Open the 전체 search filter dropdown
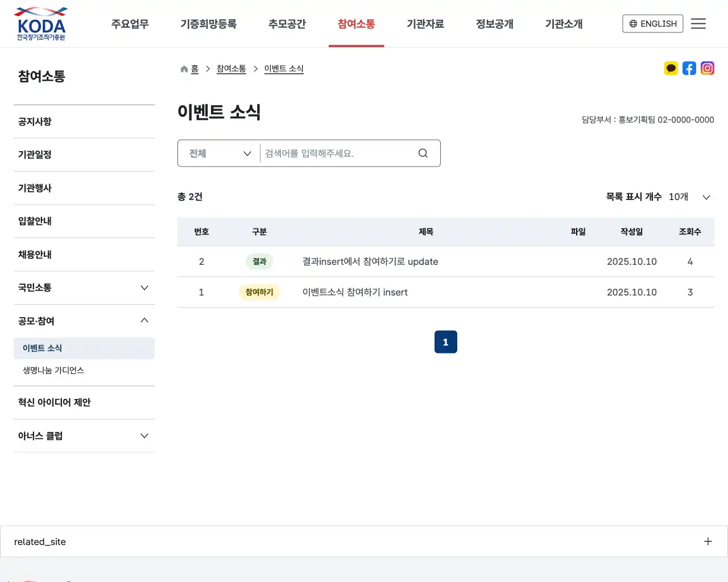Image resolution: width=728 pixels, height=582 pixels. tap(218, 153)
